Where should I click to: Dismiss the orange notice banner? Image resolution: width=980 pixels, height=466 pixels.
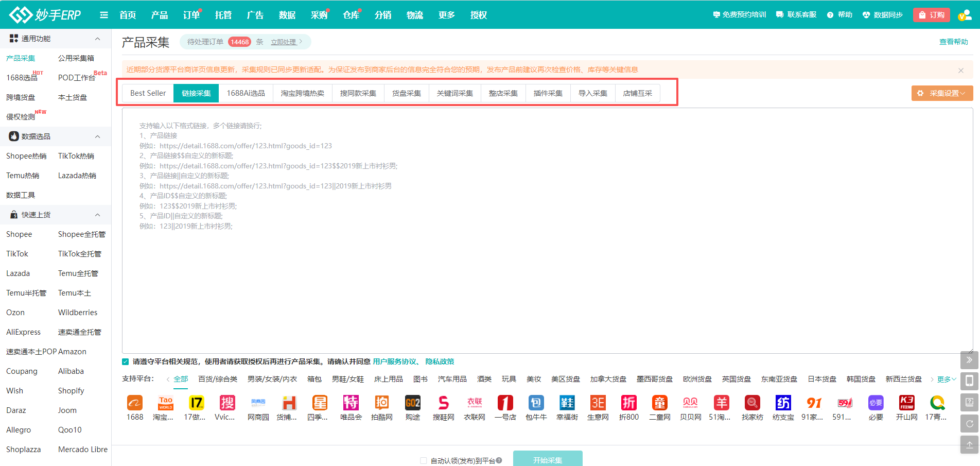tap(961, 70)
